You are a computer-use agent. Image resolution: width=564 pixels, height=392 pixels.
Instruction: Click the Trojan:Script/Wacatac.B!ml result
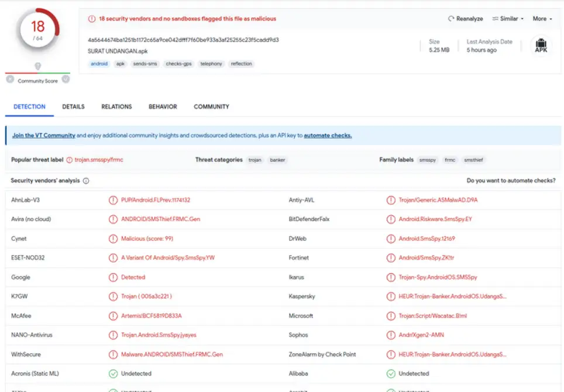(x=433, y=316)
